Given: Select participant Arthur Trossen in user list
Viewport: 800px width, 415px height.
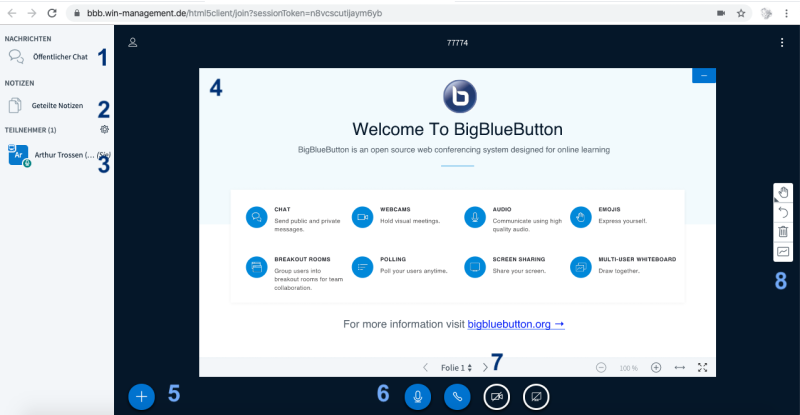Looking at the screenshot, I should tap(60, 155).
